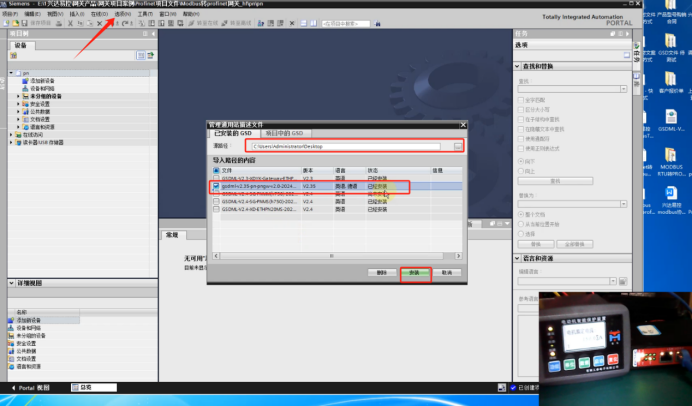The width and height of the screenshot is (692, 406).
Task: Switch to Portal 视图
Action: (x=31, y=388)
